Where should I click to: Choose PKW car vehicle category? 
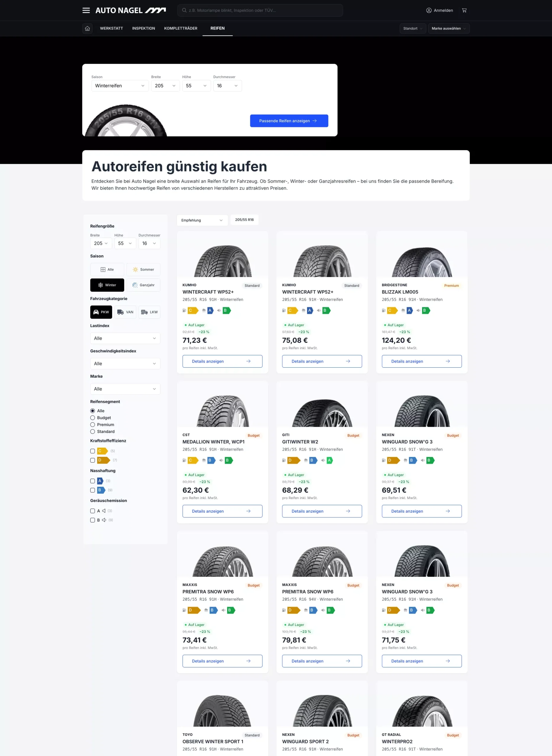101,312
